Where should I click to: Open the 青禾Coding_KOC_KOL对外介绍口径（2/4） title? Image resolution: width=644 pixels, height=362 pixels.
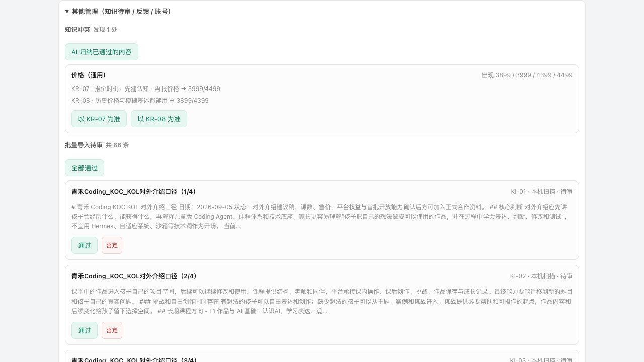coord(135,276)
